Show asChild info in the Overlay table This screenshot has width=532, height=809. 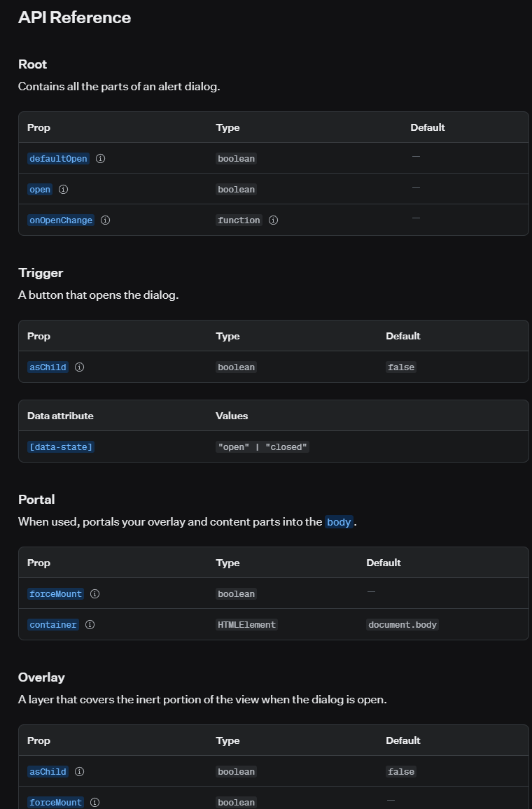(x=80, y=771)
